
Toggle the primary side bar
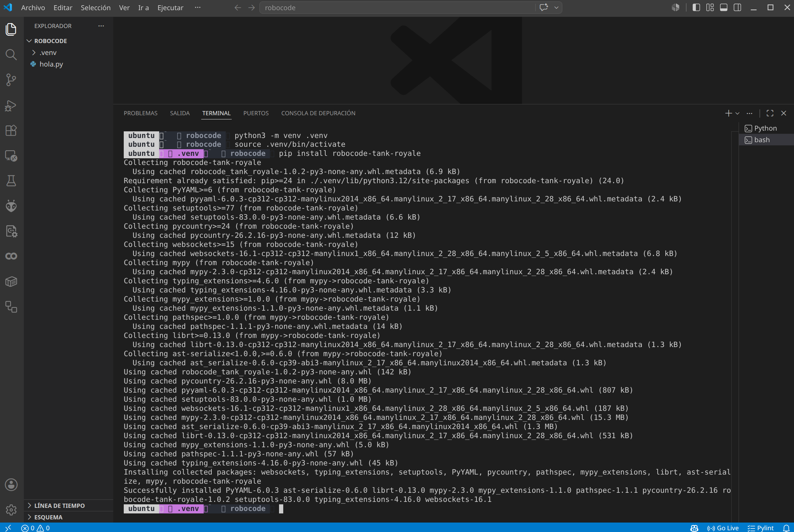point(696,7)
